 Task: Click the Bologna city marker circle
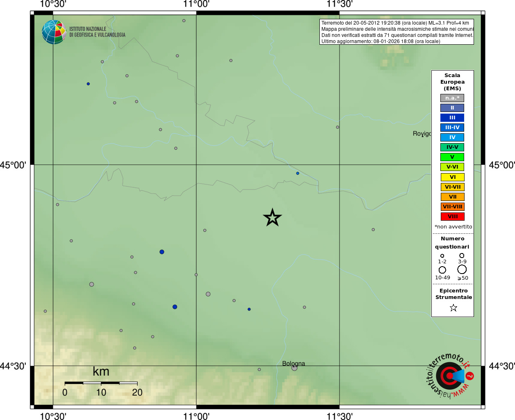click(x=294, y=368)
